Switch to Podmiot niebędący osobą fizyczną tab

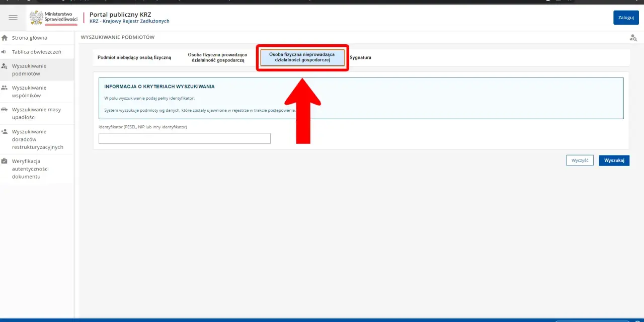pos(134,57)
